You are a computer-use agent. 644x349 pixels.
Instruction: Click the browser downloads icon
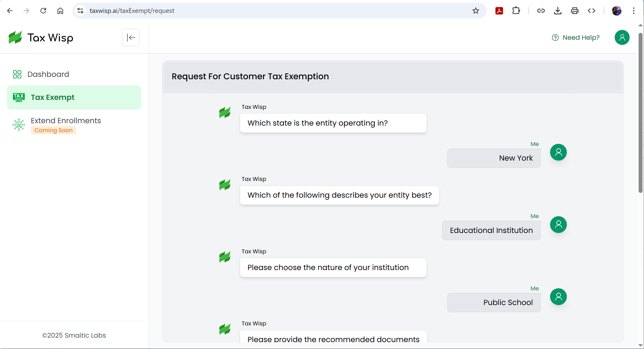click(558, 11)
